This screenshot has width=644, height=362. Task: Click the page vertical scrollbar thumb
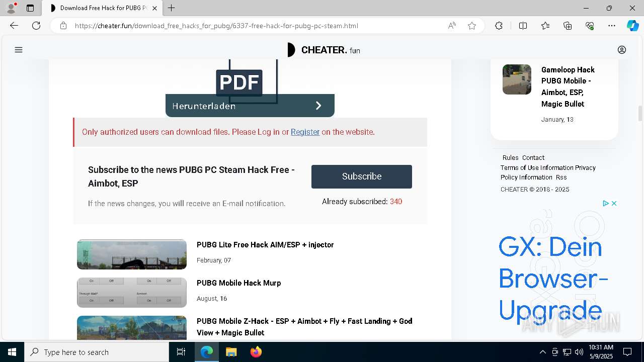pos(640,113)
